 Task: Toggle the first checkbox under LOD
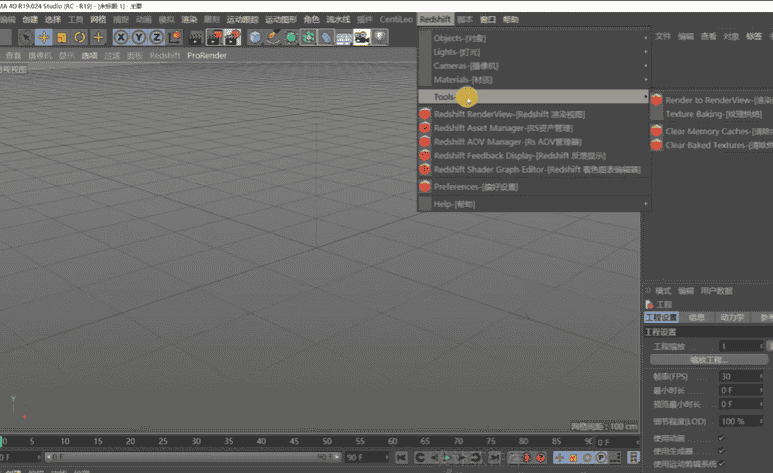coord(722,437)
